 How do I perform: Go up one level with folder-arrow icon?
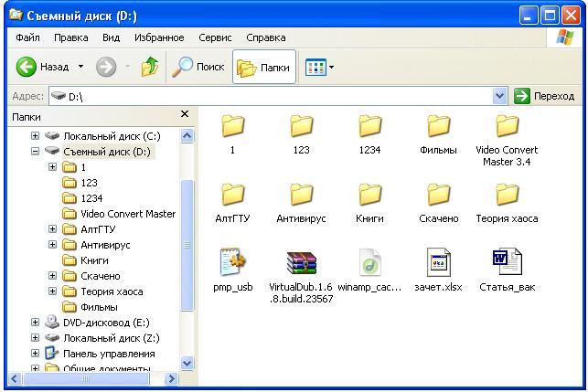[150, 67]
